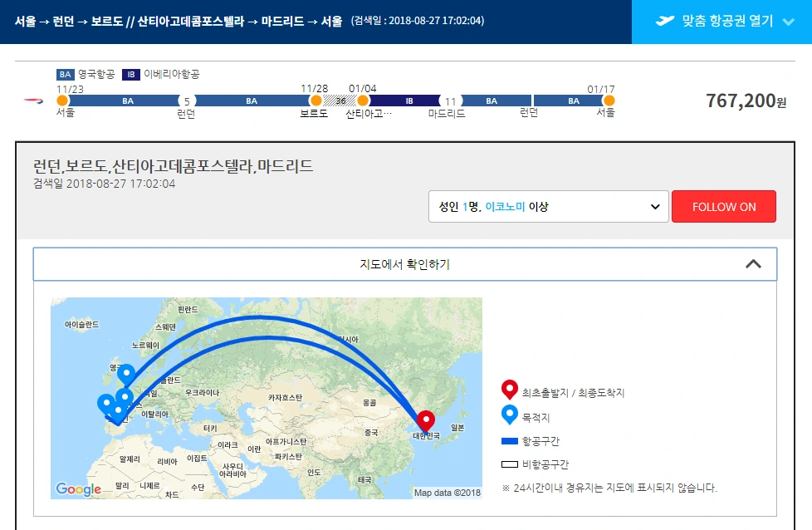The width and height of the screenshot is (812, 530).
Task: Expand the 맞춤 항공권 열기 panel chevron
Action: pyautogui.click(x=787, y=23)
